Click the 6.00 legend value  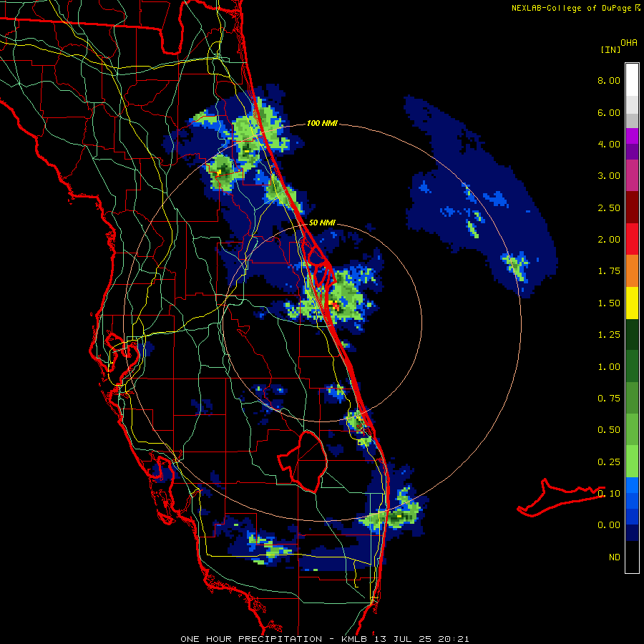point(609,112)
